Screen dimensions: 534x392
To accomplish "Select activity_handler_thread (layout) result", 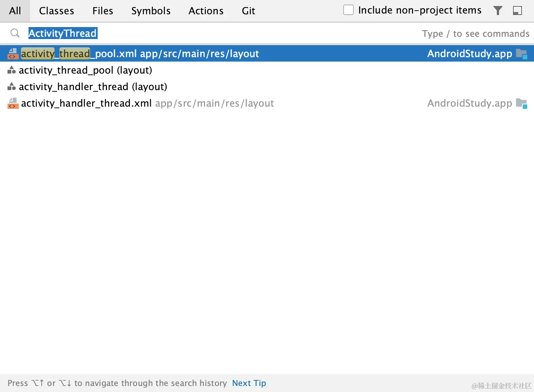I will pos(267,87).
